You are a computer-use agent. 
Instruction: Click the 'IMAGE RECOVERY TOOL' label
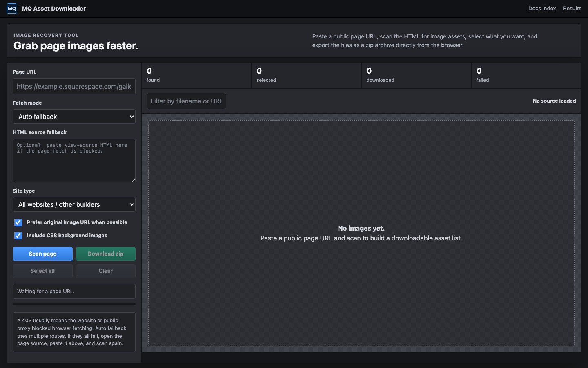tap(46, 35)
